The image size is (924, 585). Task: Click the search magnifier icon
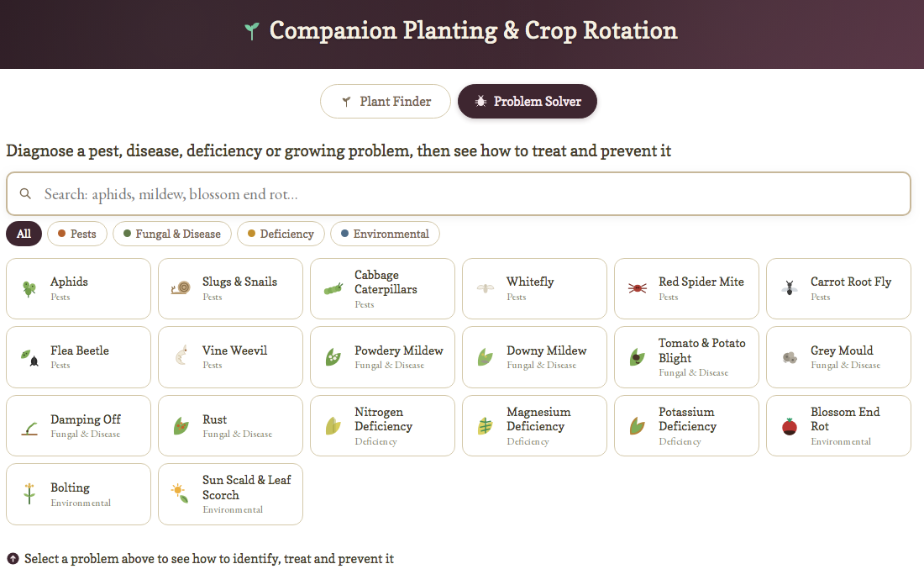25,193
